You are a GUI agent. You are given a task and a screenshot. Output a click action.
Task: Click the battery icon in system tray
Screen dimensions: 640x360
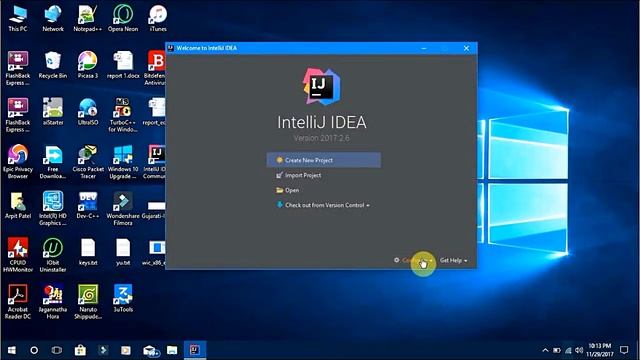[557, 350]
